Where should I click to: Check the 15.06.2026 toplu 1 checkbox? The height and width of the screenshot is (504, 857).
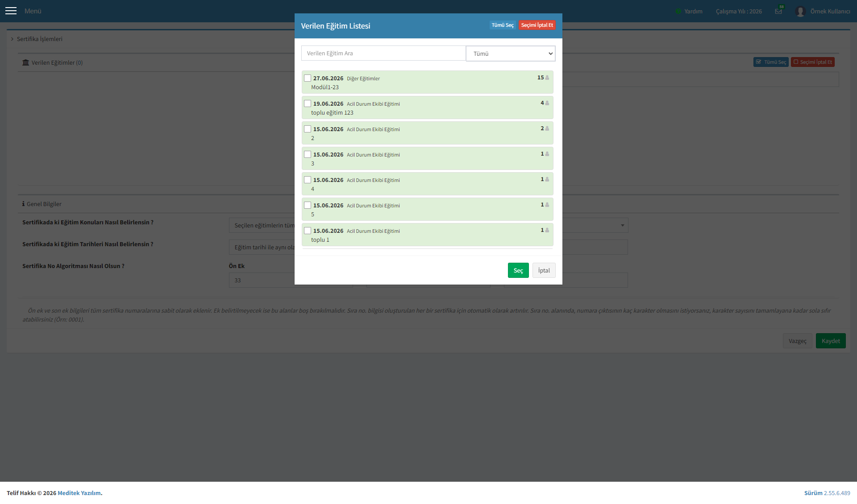tap(308, 231)
